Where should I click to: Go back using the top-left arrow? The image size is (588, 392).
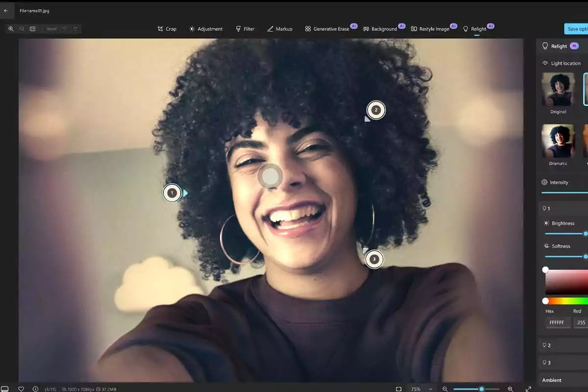coord(6,10)
